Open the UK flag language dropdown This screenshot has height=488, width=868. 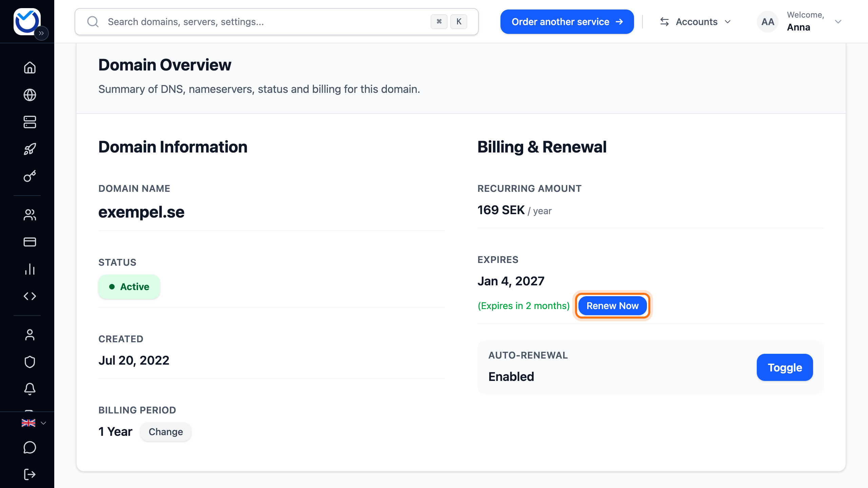click(34, 423)
